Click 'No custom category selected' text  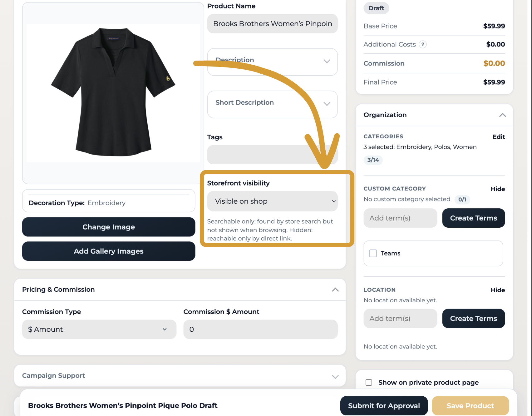point(407,199)
